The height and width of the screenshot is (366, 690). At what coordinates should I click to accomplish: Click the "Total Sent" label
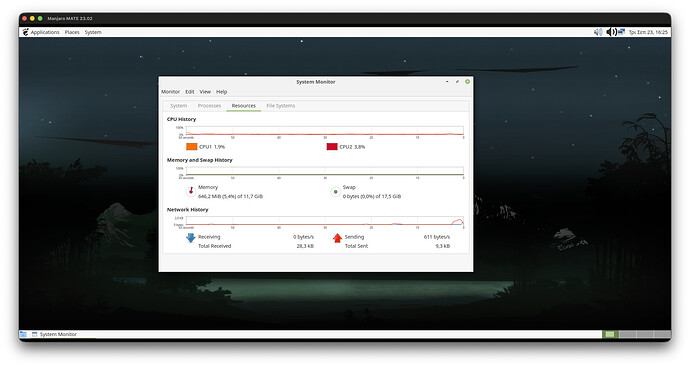[x=356, y=246]
